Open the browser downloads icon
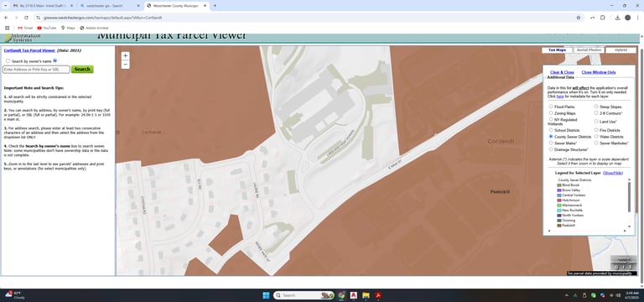The image size is (644, 302). coord(617,18)
